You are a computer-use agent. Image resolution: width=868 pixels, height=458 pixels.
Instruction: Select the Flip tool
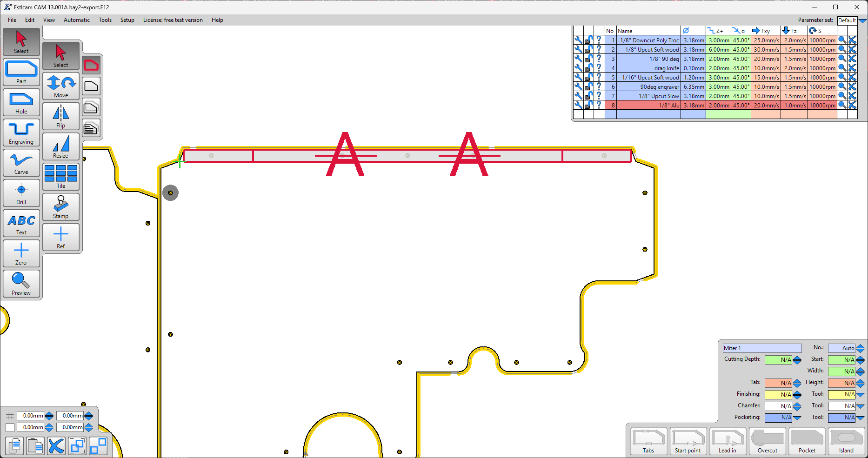[x=61, y=116]
